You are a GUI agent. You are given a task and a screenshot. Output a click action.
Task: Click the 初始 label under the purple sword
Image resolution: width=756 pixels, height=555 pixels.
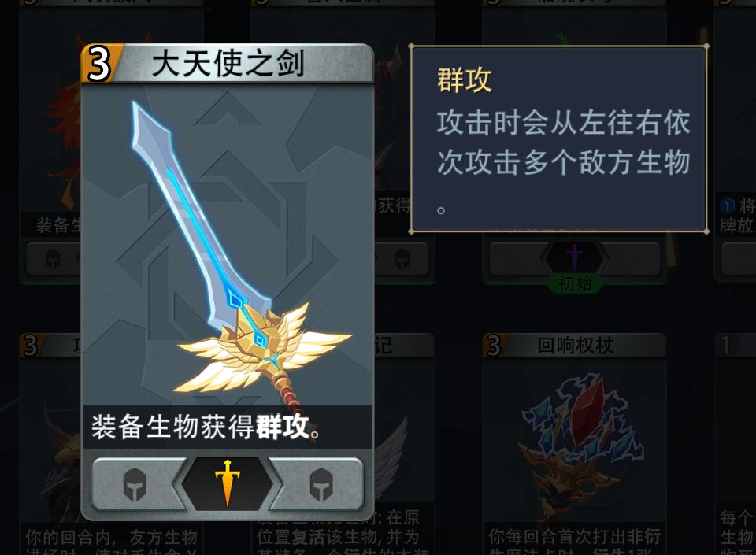pos(574,283)
